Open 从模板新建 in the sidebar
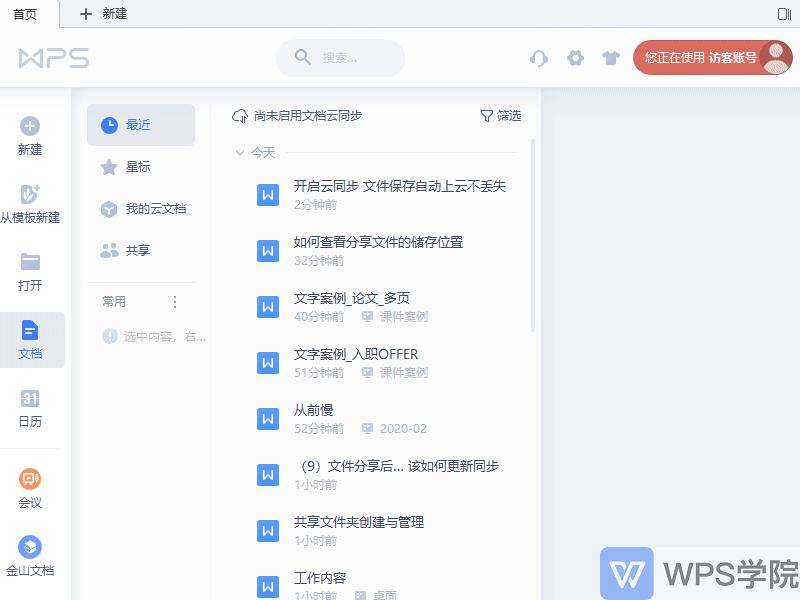Screen dimensions: 800x600 (30, 194)
